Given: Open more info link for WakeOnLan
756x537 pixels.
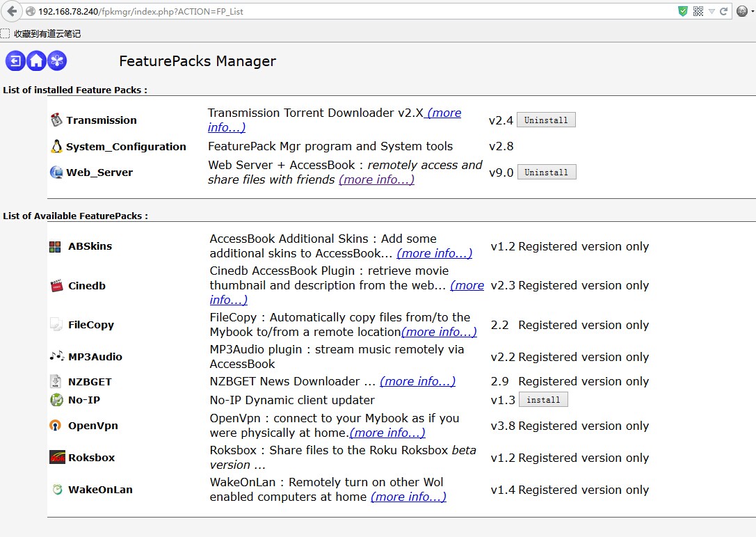Looking at the screenshot, I should point(408,497).
